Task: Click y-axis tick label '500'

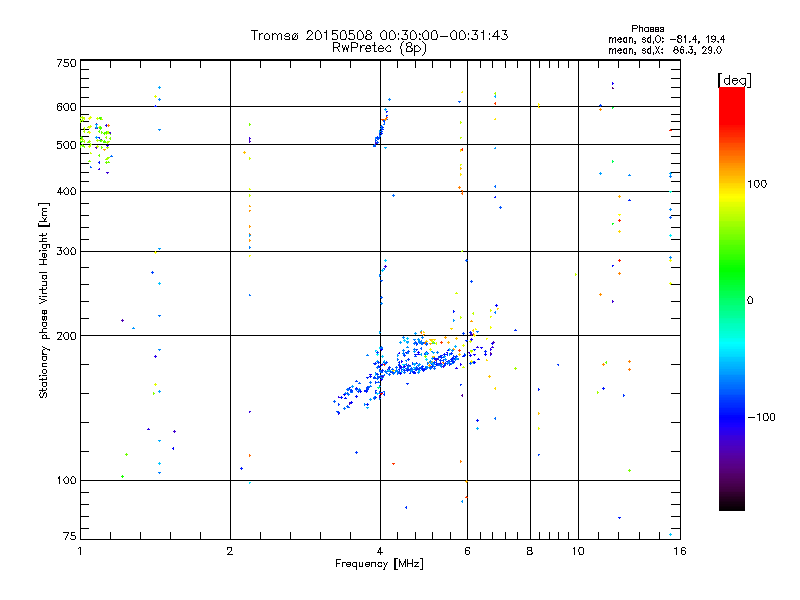Action: (x=66, y=145)
